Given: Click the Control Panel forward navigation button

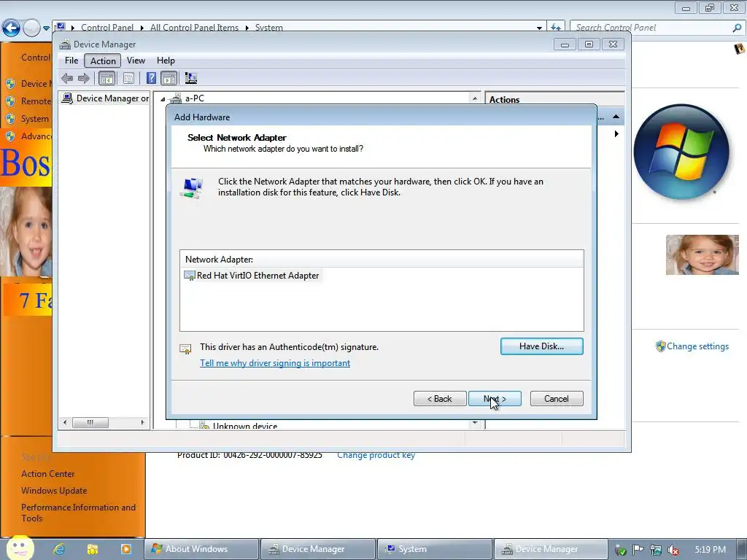Looking at the screenshot, I should [31, 28].
